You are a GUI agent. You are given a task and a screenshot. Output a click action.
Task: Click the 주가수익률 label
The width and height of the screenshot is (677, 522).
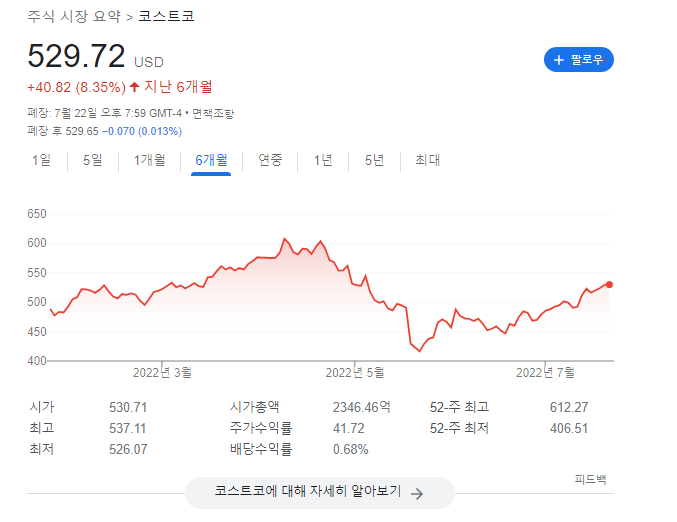[261, 428]
